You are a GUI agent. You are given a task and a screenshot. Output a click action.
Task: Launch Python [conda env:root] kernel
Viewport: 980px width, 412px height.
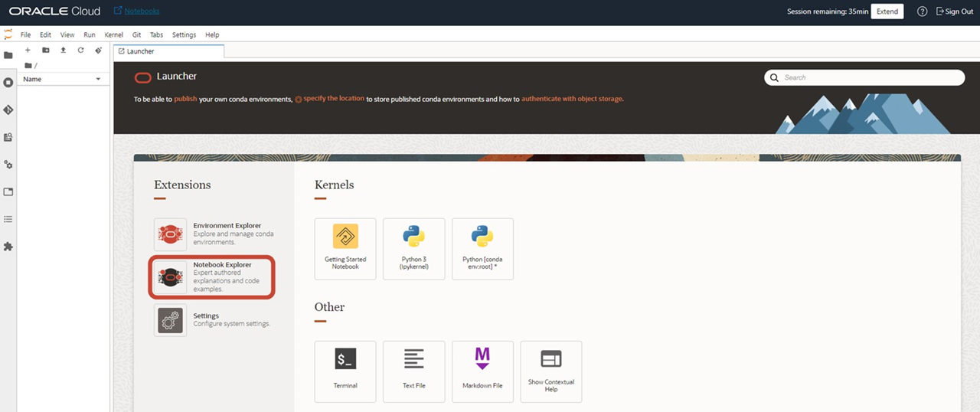[x=482, y=249]
